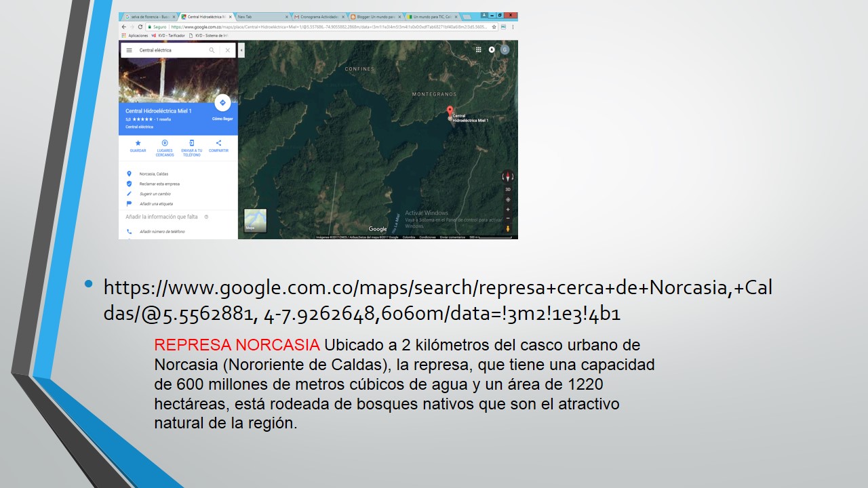Zoom in with the map plus button
The width and height of the screenshot is (868, 488).
click(x=508, y=209)
